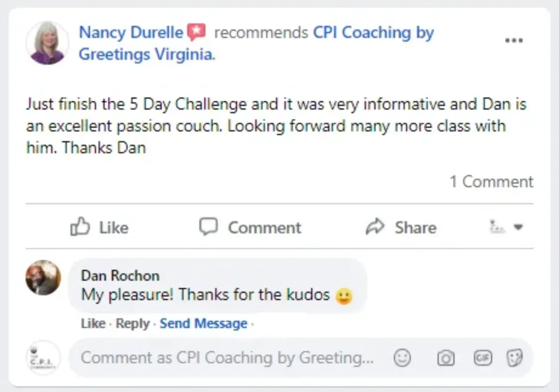Viewport: 559px width, 392px height.
Task: Click the thumbs-up Like icon
Action: coord(80,227)
